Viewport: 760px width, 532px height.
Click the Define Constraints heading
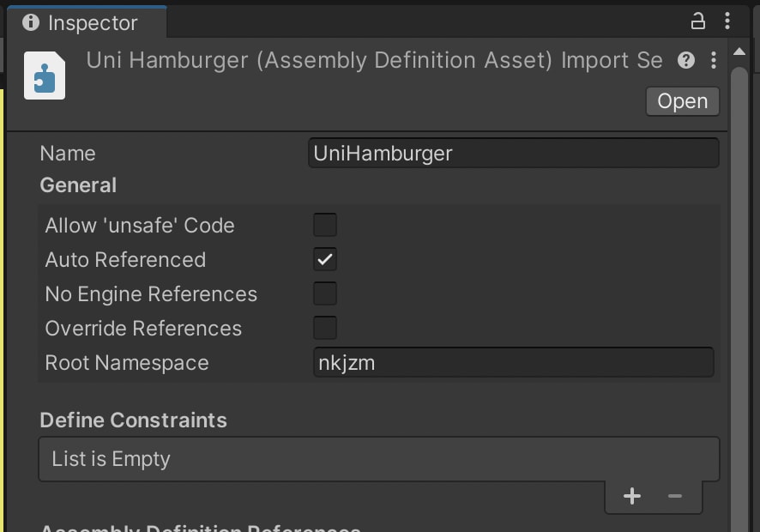(133, 420)
